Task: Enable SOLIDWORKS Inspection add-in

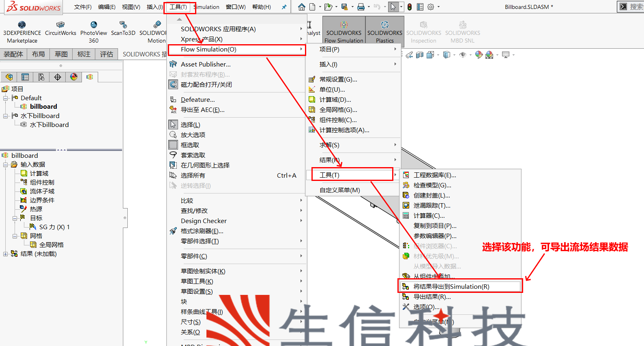Action: (423, 32)
